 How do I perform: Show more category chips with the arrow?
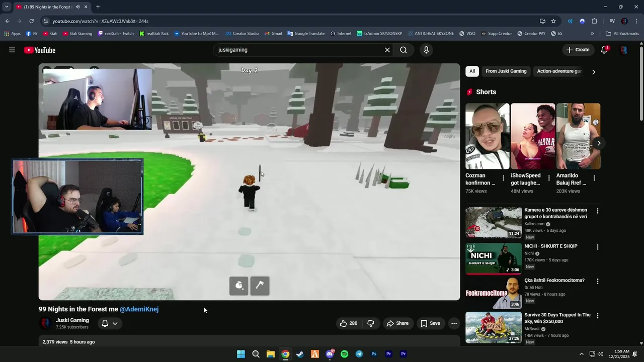tap(594, 72)
